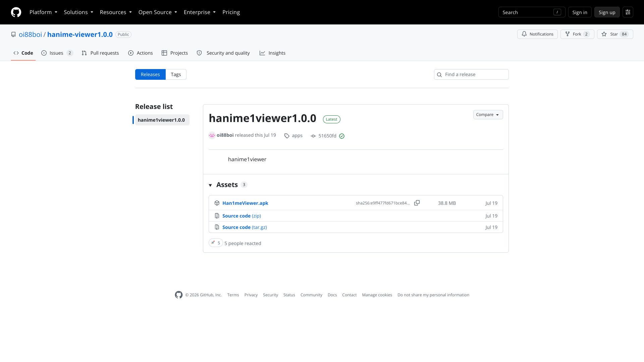This screenshot has height=362, width=644.
Task: Click the fork icon on the Fork button
Action: (x=568, y=34)
